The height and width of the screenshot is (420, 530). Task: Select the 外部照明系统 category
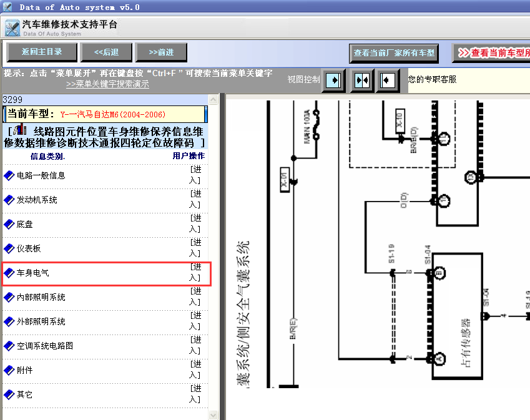pos(41,321)
